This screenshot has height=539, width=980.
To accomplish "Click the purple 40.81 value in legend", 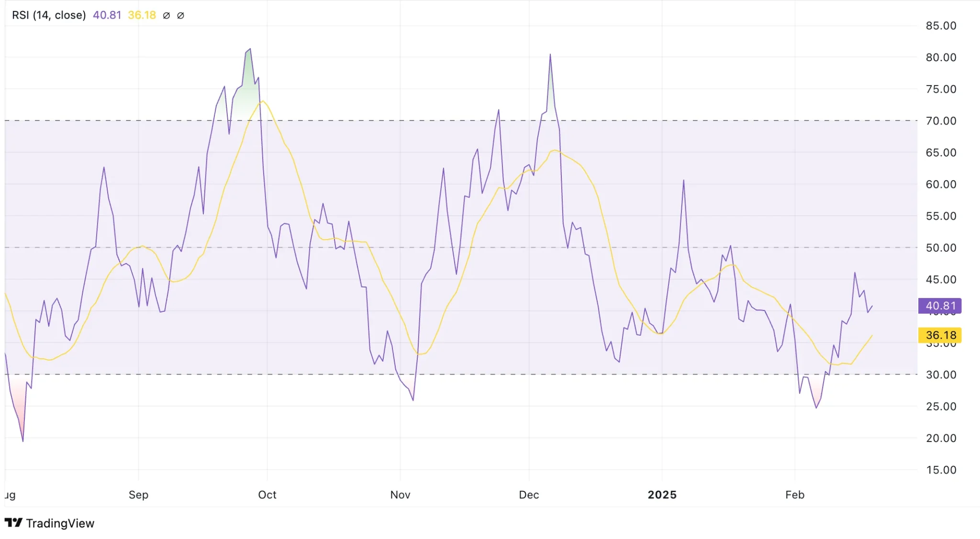I will tap(106, 15).
